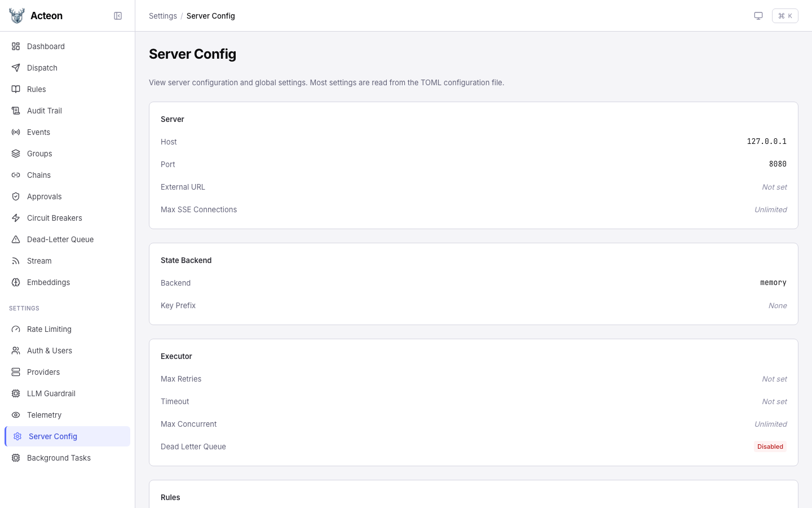The height and width of the screenshot is (508, 812).
Task: Open Rate Limiting settings
Action: tap(49, 329)
